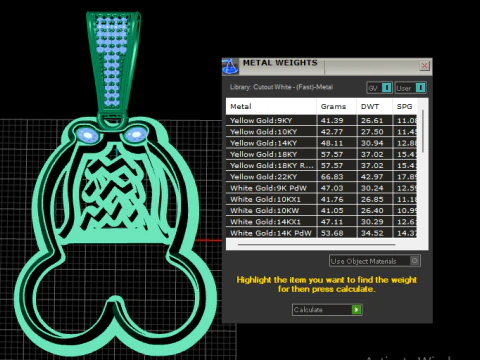The height and width of the screenshot is (360, 480).
Task: Click the 66.83 grams value
Action: pyautogui.click(x=332, y=177)
